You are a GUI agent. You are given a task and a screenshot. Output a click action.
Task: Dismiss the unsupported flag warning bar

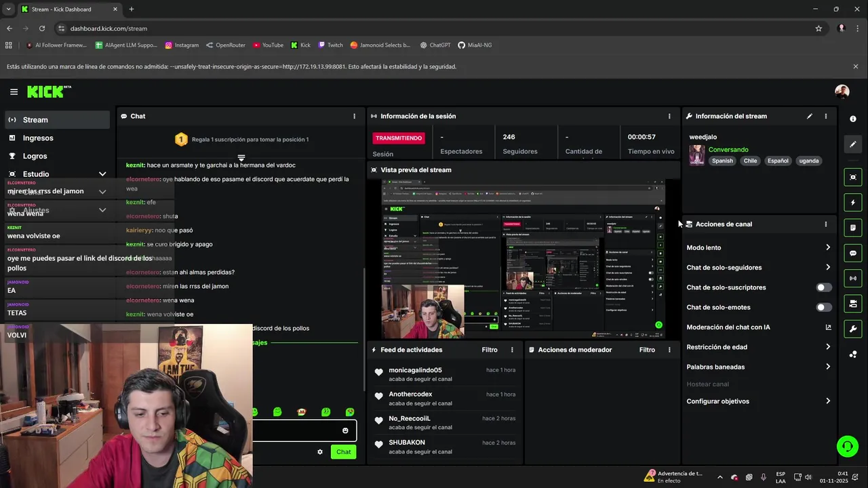click(856, 66)
